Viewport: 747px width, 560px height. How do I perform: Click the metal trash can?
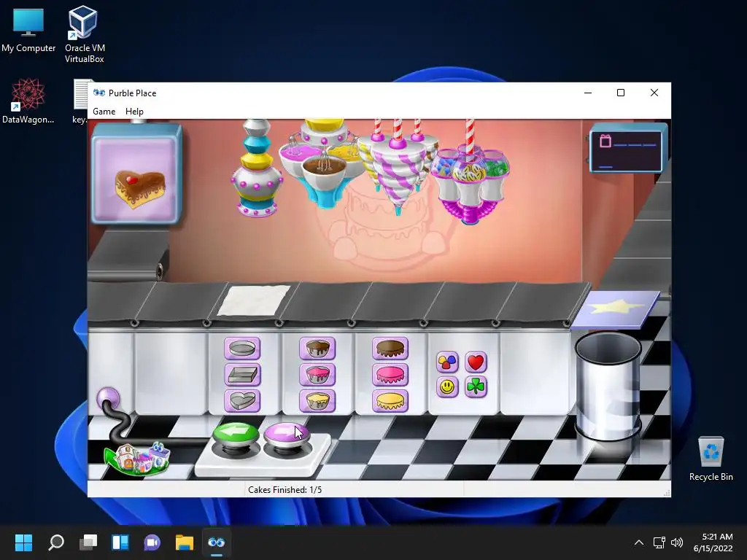608,386
